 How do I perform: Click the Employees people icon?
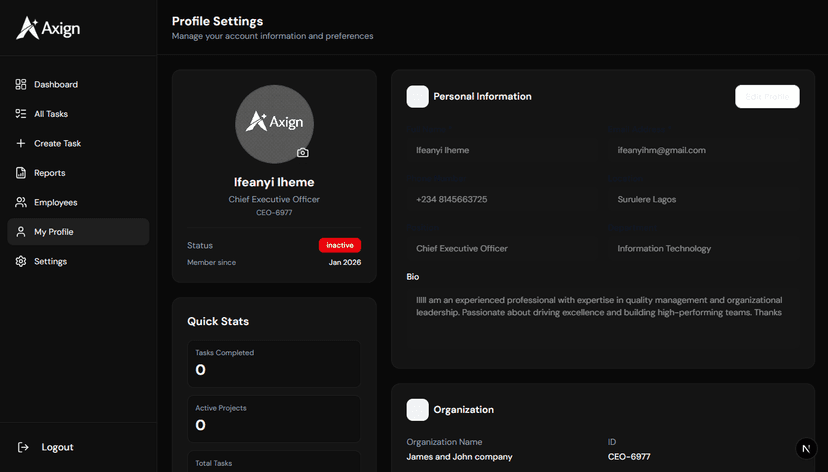[21, 202]
